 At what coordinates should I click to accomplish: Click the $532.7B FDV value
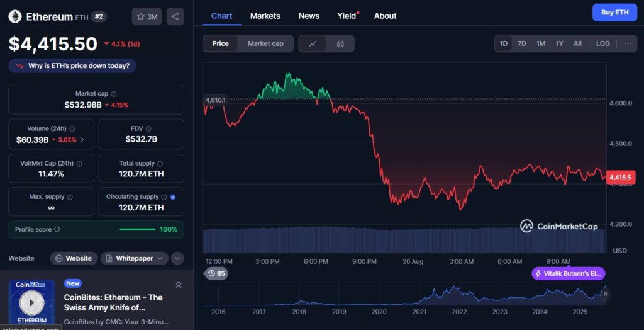pos(142,139)
